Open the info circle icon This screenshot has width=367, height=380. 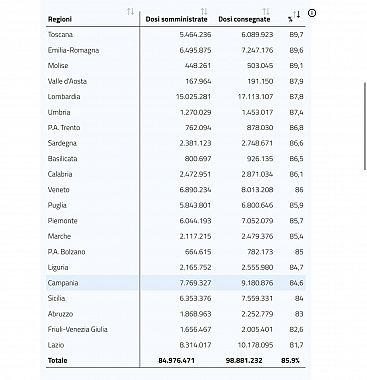(312, 13)
